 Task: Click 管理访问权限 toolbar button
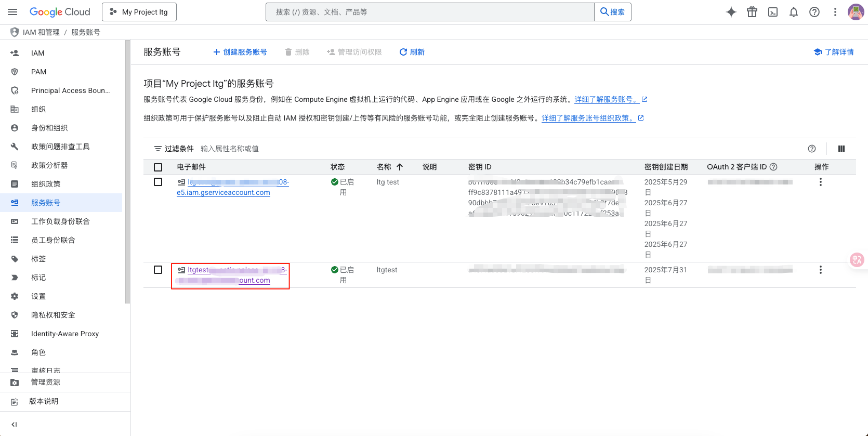(x=354, y=52)
